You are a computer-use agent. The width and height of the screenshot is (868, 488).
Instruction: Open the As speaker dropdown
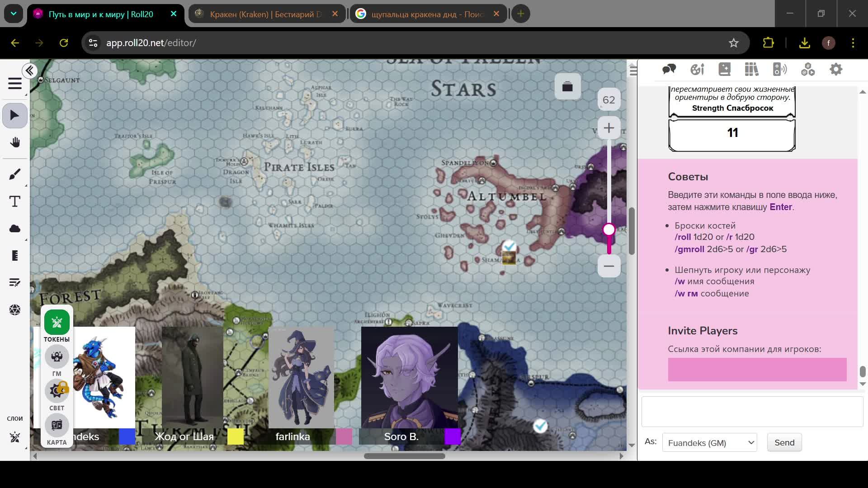pos(709,443)
